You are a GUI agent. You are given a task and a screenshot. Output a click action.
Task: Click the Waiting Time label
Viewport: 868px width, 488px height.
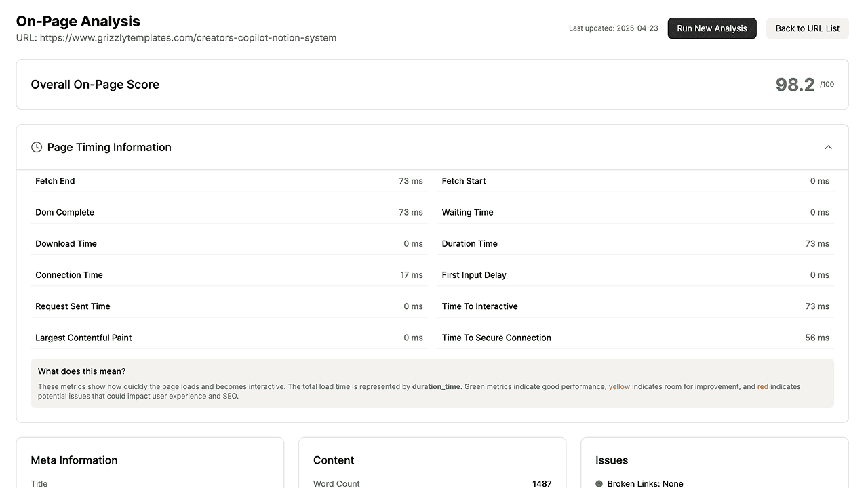467,212
